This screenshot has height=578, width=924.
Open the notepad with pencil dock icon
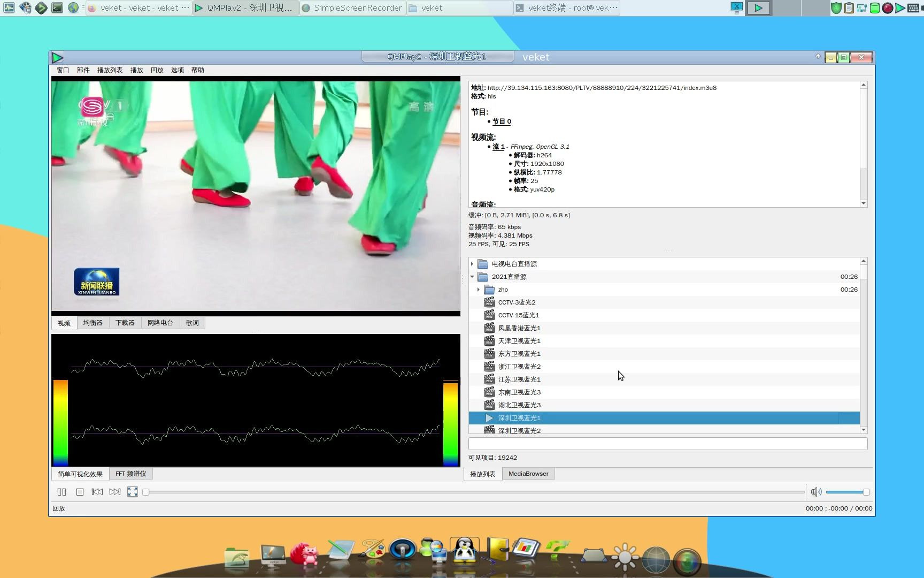click(340, 550)
